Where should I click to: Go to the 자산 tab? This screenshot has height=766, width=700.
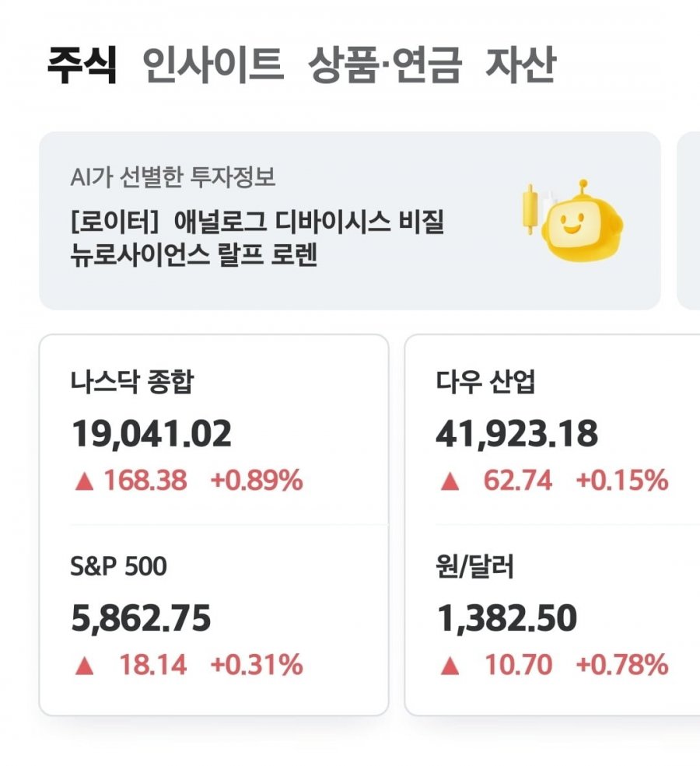point(521,65)
